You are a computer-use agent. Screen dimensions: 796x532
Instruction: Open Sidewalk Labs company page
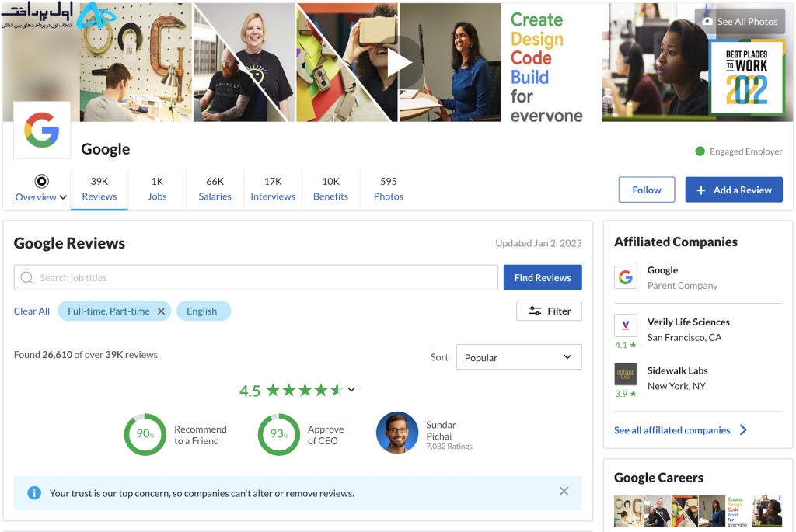tap(677, 370)
